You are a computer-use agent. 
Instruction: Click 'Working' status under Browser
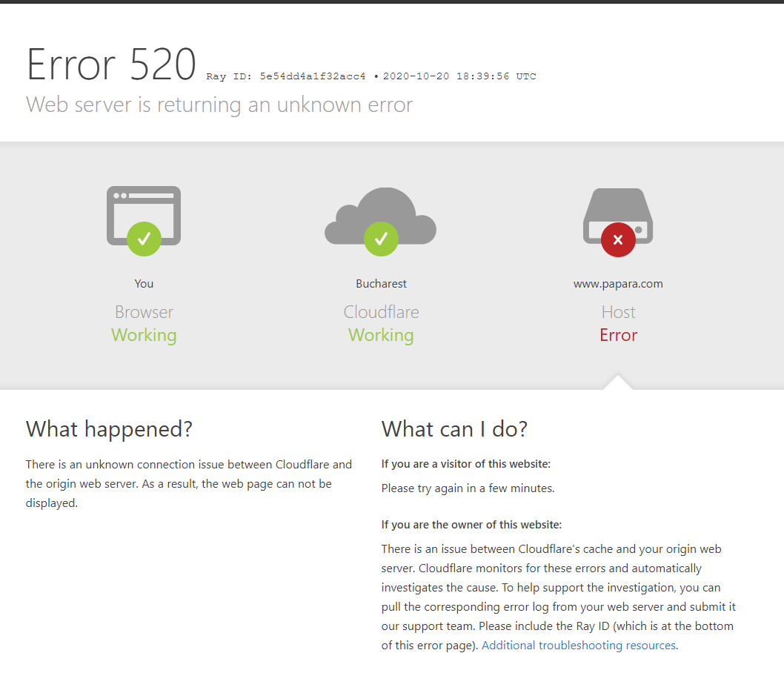[x=144, y=336]
